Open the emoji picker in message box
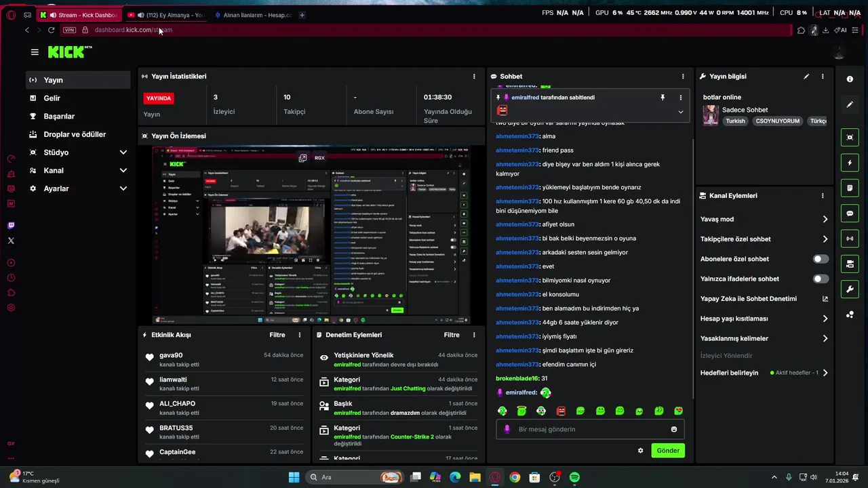 coord(673,429)
